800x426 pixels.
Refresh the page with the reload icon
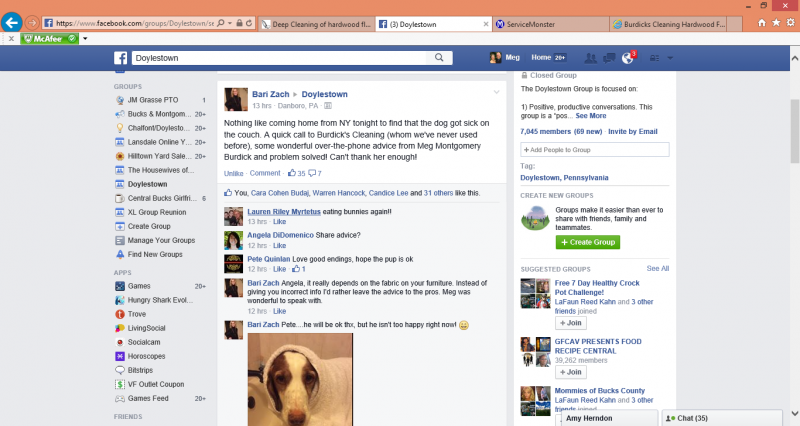tap(247, 21)
